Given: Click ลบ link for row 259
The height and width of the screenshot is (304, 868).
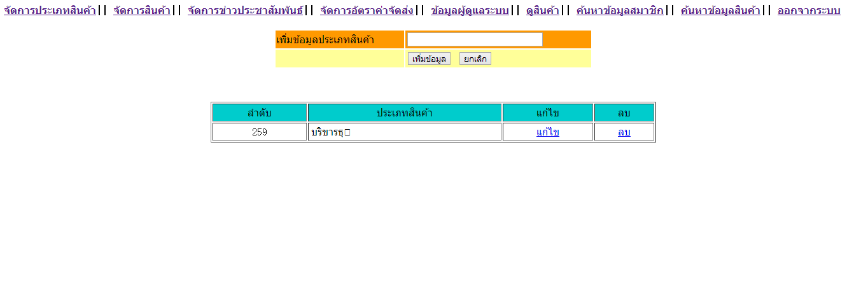Looking at the screenshot, I should click(624, 132).
